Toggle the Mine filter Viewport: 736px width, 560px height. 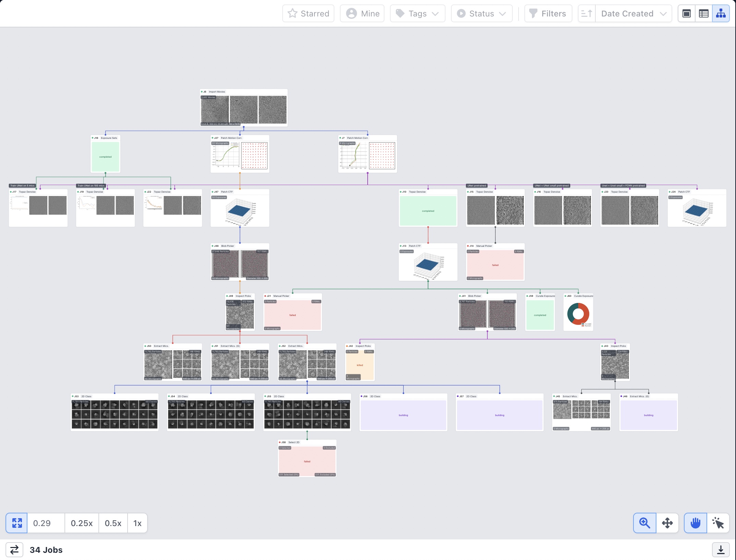click(x=362, y=14)
